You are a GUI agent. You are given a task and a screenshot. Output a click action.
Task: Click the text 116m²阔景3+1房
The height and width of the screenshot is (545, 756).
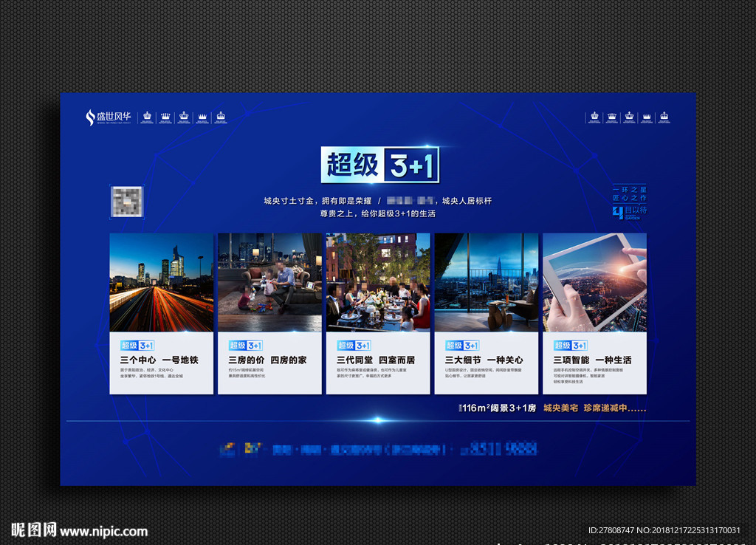[498, 408]
